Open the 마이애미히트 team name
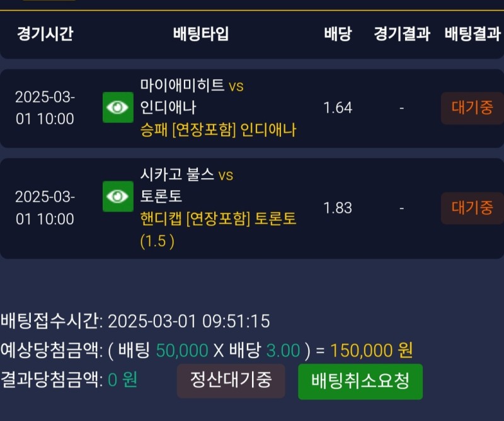Viewport: 504px width, 421px height. click(x=183, y=86)
